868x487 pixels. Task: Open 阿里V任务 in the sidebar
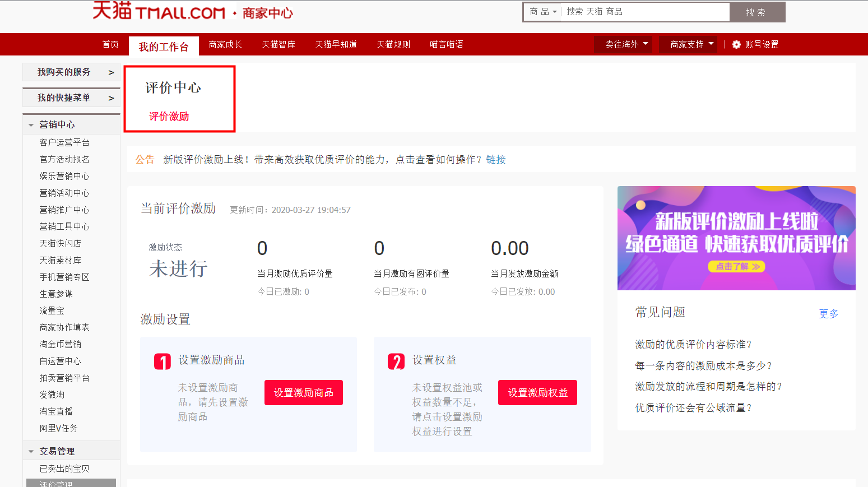click(58, 428)
